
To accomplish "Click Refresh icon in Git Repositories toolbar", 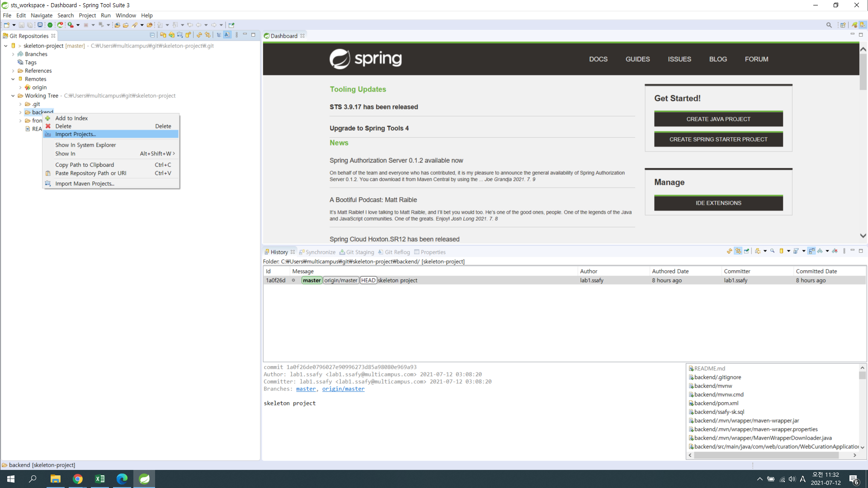I will tap(199, 35).
